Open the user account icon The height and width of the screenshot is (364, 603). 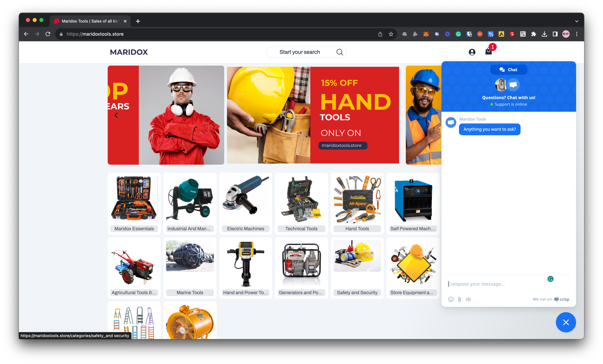tap(472, 52)
